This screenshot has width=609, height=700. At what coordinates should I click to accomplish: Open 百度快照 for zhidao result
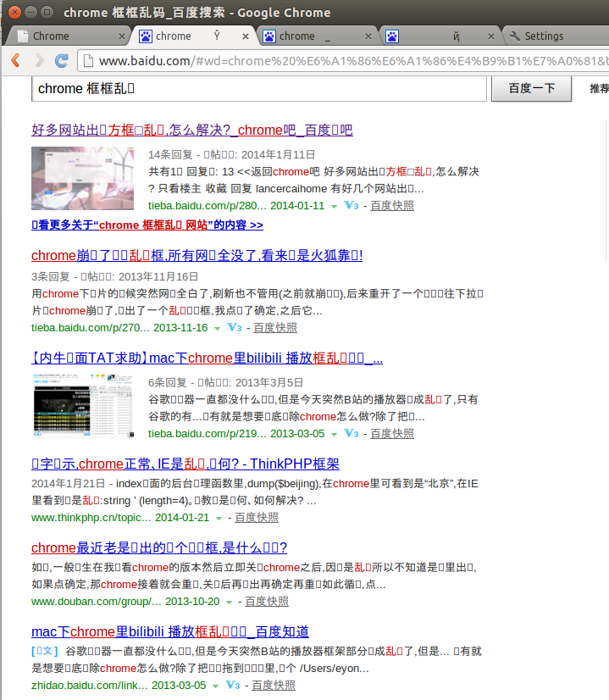(274, 686)
